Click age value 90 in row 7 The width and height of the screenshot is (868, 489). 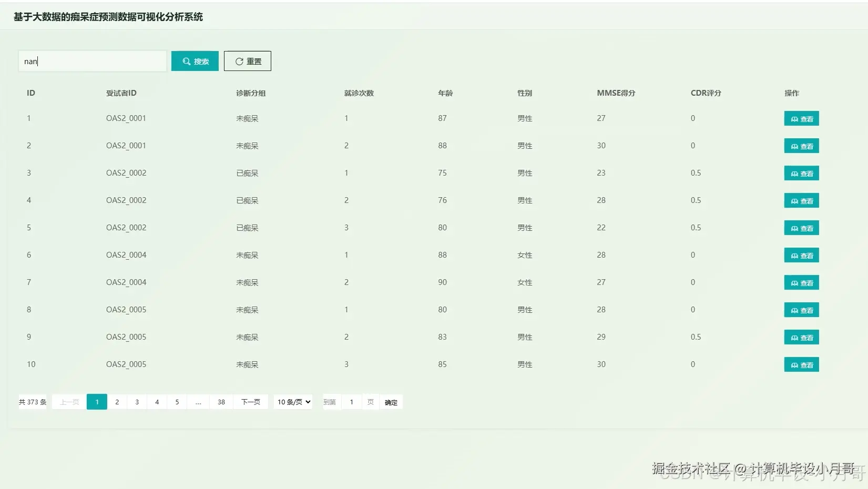point(443,282)
